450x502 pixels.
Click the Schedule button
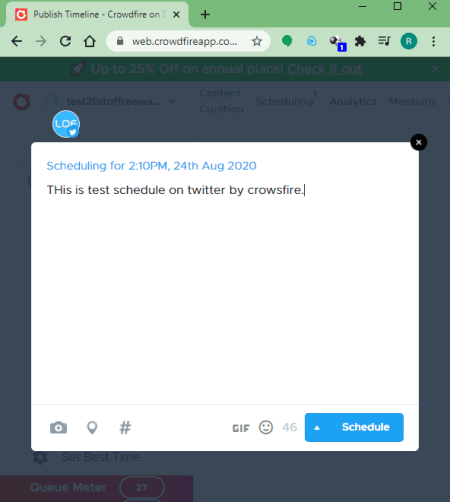[354, 427]
